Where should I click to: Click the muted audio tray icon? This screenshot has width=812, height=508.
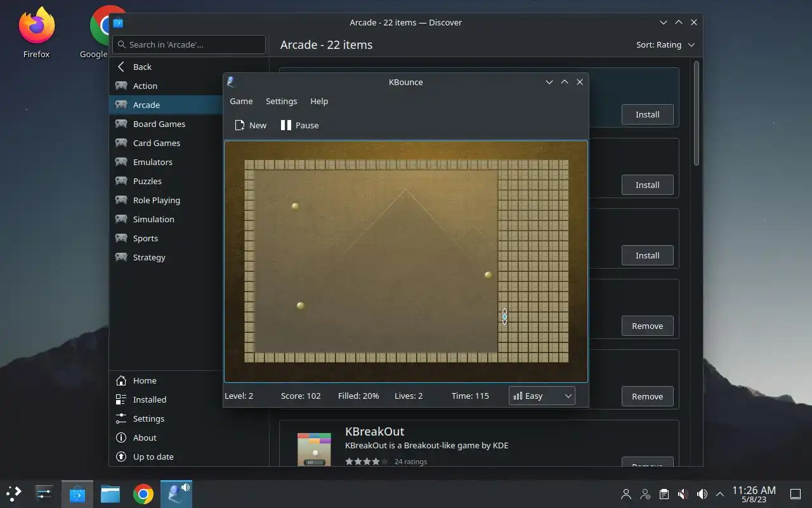coord(683,493)
